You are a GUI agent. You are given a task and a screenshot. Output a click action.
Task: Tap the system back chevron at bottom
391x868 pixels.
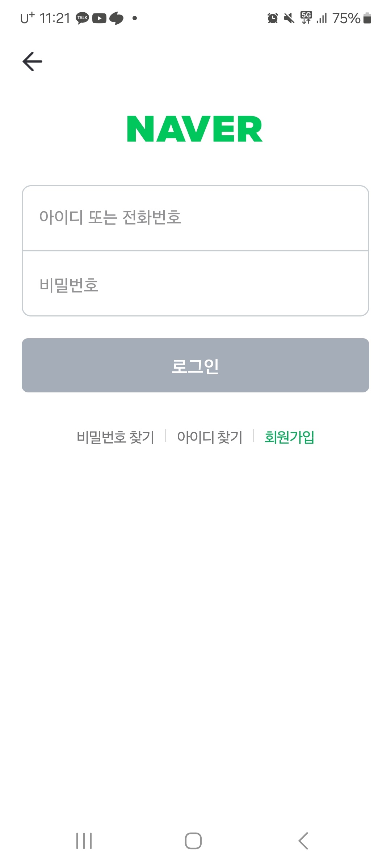click(x=303, y=841)
